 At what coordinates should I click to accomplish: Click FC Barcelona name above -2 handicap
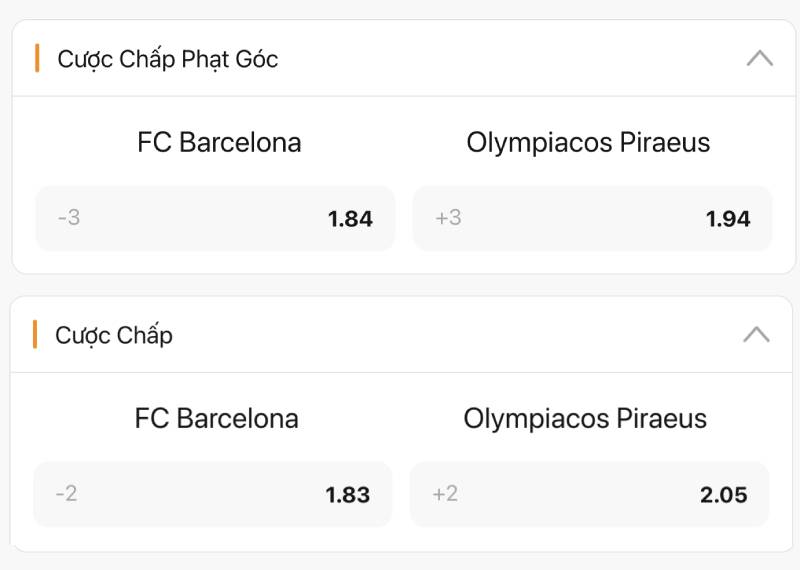tap(216, 418)
